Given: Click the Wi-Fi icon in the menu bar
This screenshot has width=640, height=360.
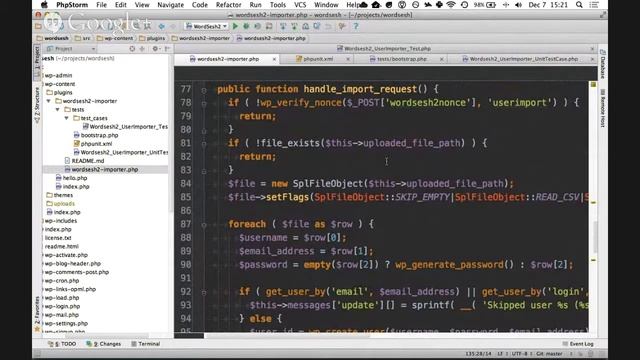Looking at the screenshot, I should (x=451, y=5).
